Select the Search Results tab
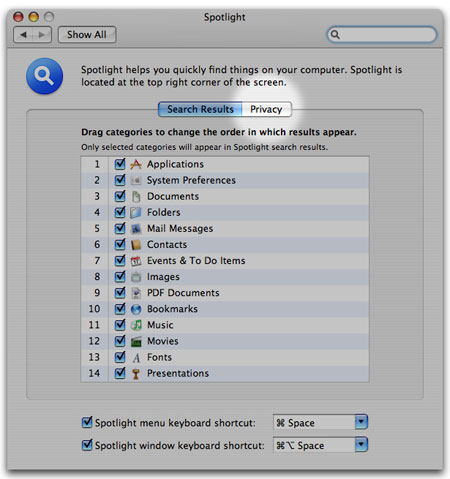Viewport: 450px width, 479px height. [x=200, y=109]
